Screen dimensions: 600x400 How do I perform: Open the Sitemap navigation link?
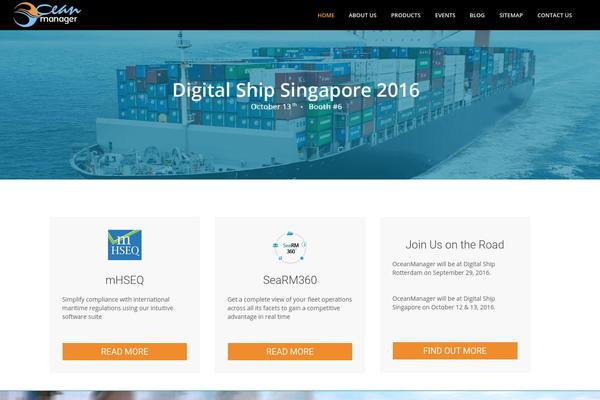click(511, 15)
